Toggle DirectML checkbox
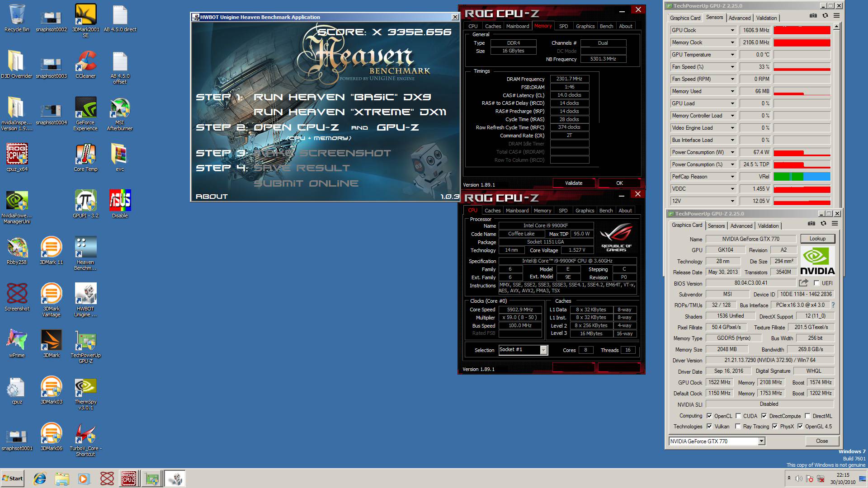This screenshot has width=868, height=488. coord(807,416)
